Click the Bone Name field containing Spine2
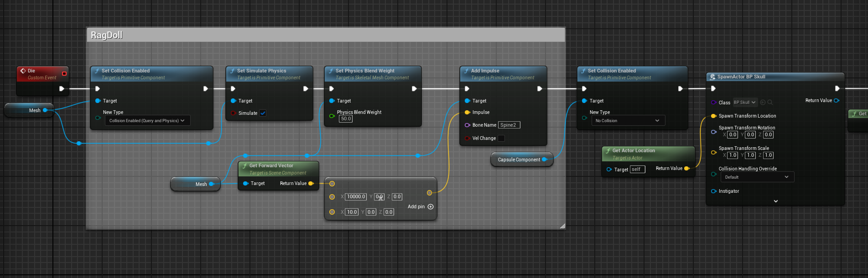Viewport: 868px width, 278px height. coord(509,125)
